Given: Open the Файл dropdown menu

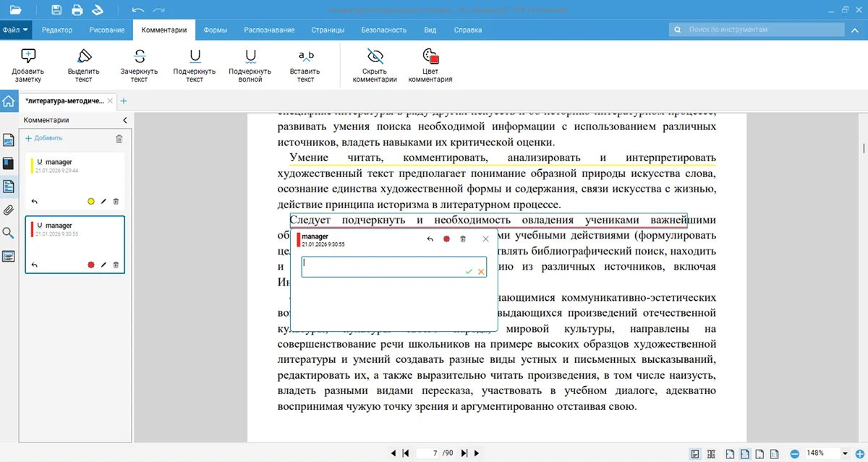Looking at the screenshot, I should pyautogui.click(x=16, y=30).
